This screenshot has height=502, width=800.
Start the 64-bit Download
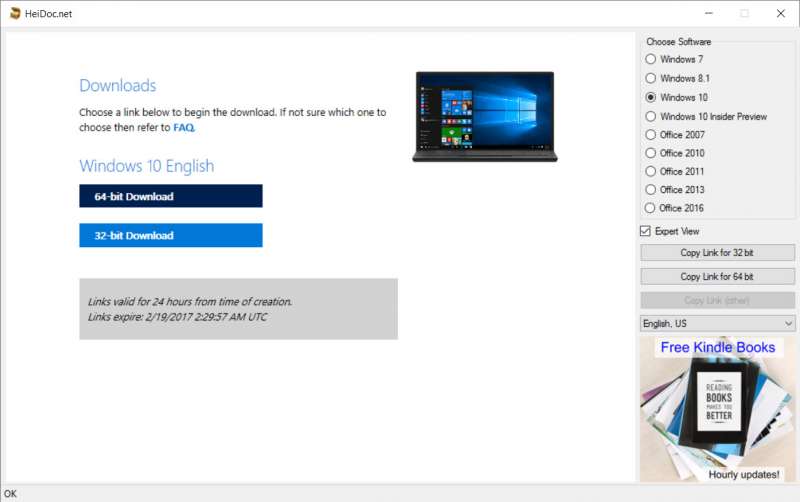pos(171,196)
